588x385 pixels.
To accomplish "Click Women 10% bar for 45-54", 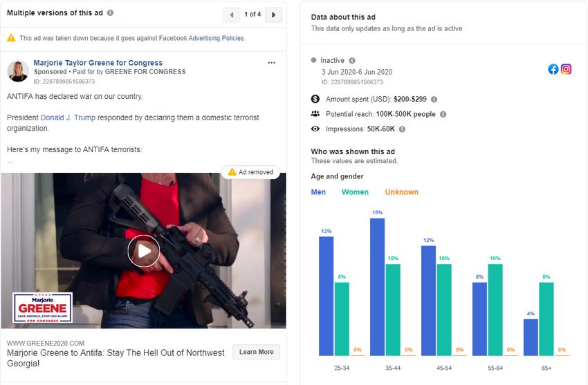I will (444, 310).
